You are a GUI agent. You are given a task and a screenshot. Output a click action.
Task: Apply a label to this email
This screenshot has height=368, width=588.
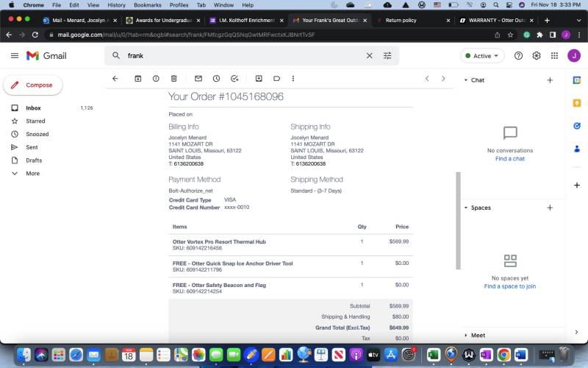click(x=277, y=79)
